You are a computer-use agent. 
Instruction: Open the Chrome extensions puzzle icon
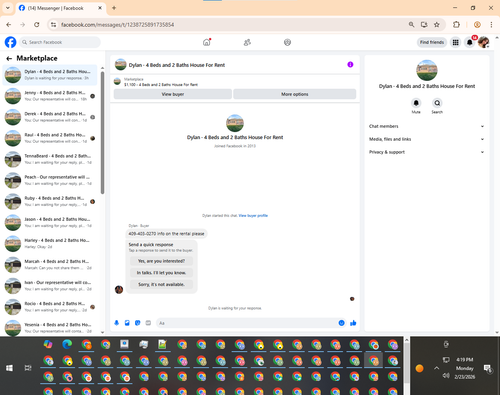pyautogui.click(x=456, y=25)
